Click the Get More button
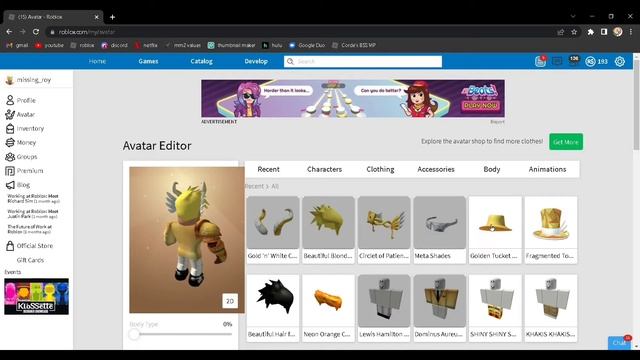The width and height of the screenshot is (640, 360). pos(566,142)
